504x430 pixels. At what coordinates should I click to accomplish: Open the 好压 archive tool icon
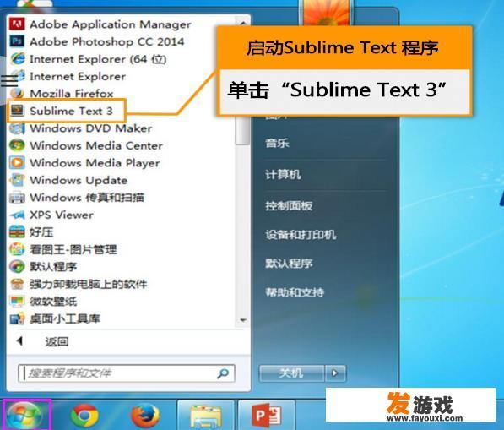tap(17, 231)
